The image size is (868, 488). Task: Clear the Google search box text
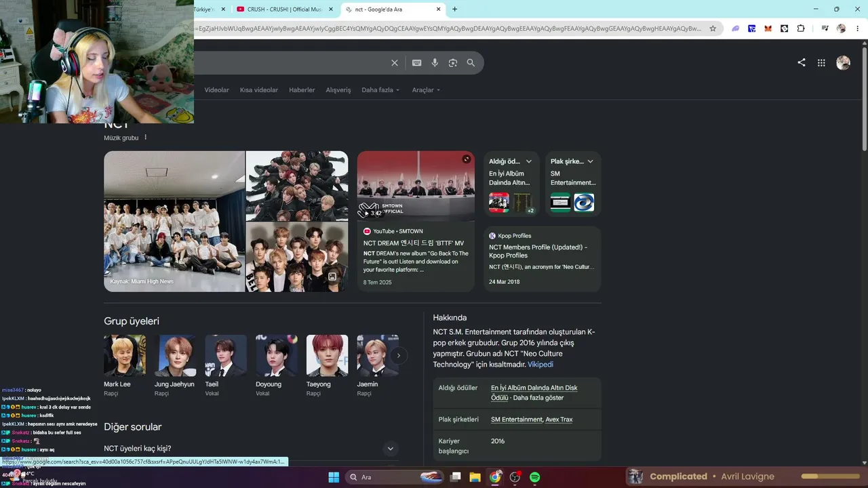[395, 63]
